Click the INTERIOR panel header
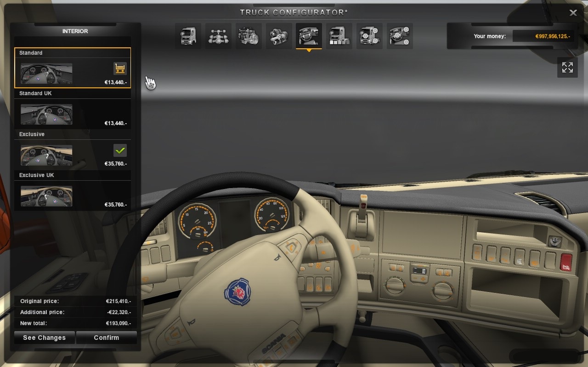Image resolution: width=588 pixels, height=367 pixels. (x=75, y=31)
